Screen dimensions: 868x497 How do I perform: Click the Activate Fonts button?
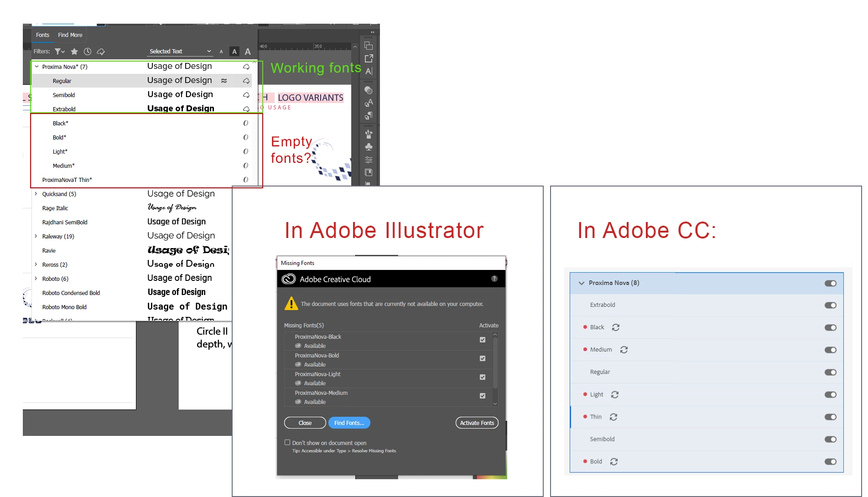tap(477, 423)
